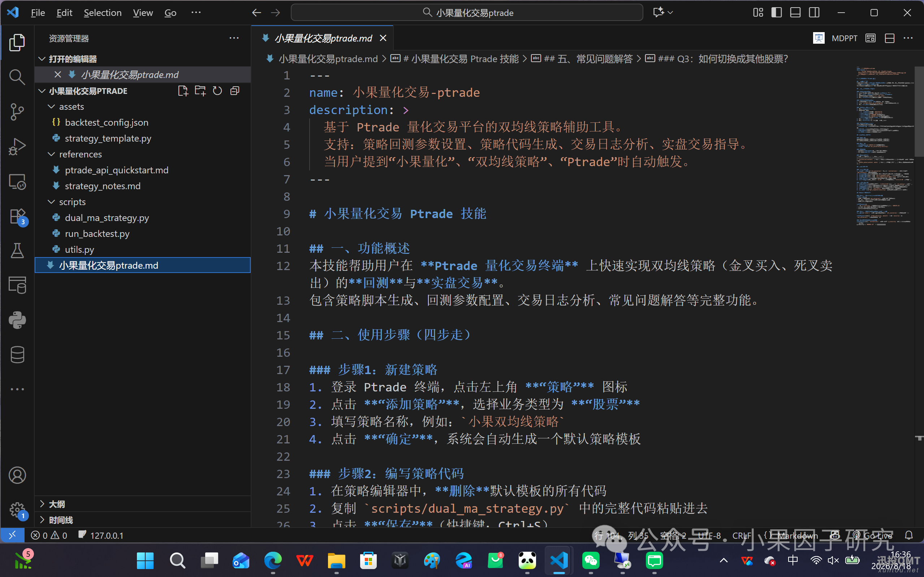Viewport: 924px width, 577px height.
Task: Click the 127.0.0.1 port status item
Action: pos(101,535)
